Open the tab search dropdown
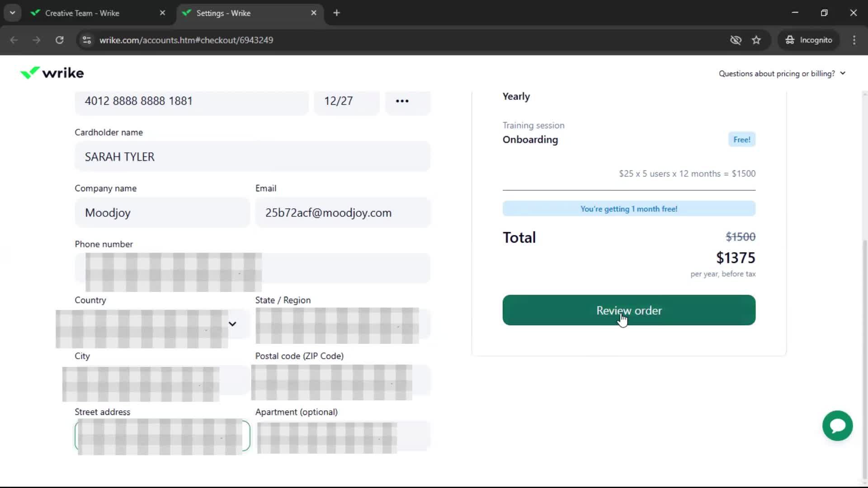Image resolution: width=868 pixels, height=488 pixels. [12, 13]
